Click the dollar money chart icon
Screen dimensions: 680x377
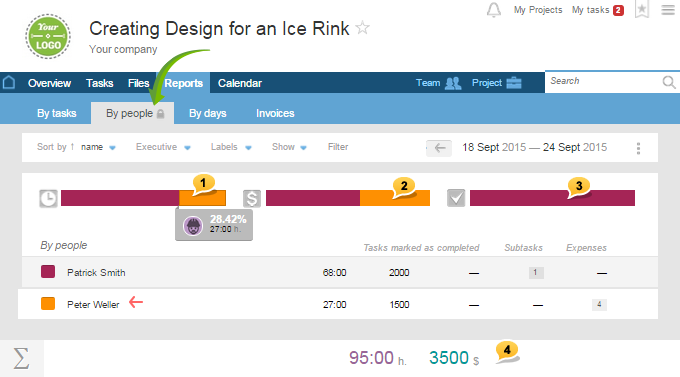[252, 199]
